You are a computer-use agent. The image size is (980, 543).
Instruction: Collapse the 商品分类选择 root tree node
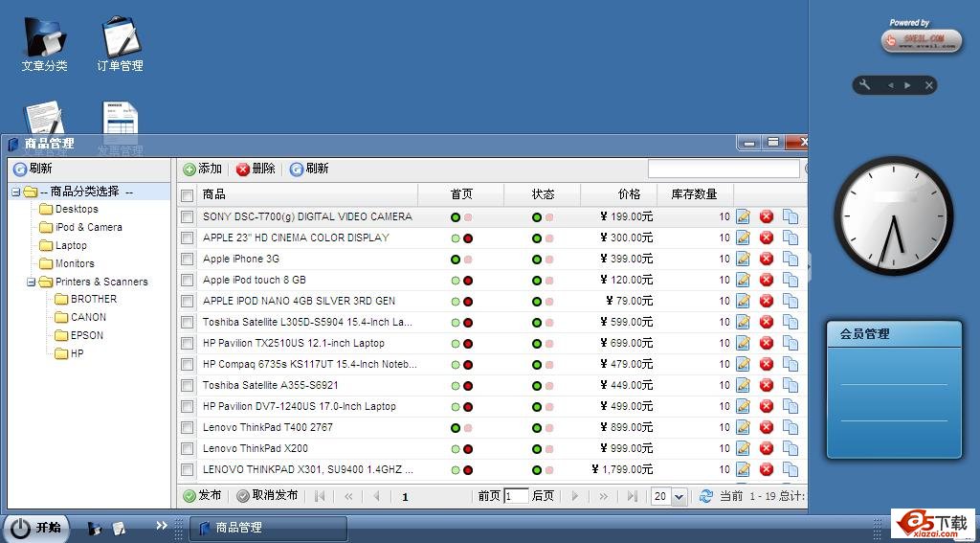click(15, 192)
